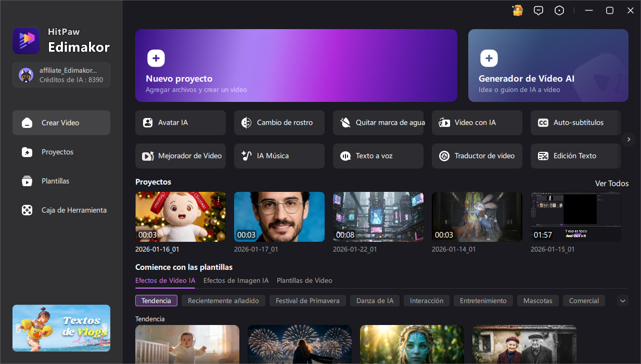
Task: Click the Ver Todos link
Action: (x=611, y=183)
